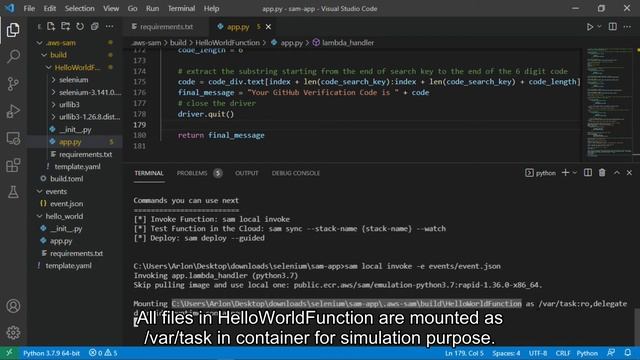Open build.toml file in explorer
This screenshot has width=640, height=360.
pos(67,179)
